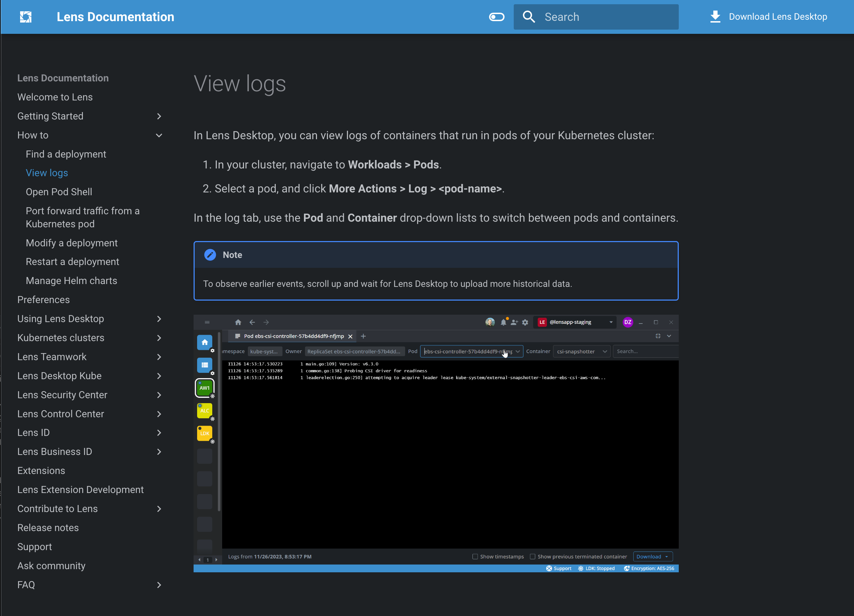Click the home icon in Lens toolbar
Viewport: 854px width, 616px height.
[x=238, y=322]
